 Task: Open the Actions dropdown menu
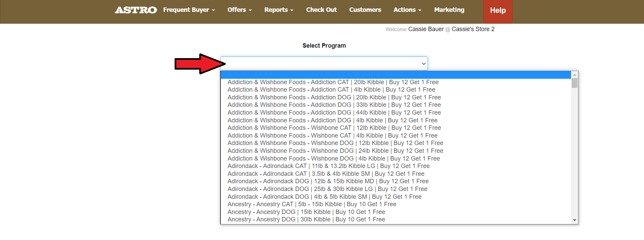(x=407, y=10)
